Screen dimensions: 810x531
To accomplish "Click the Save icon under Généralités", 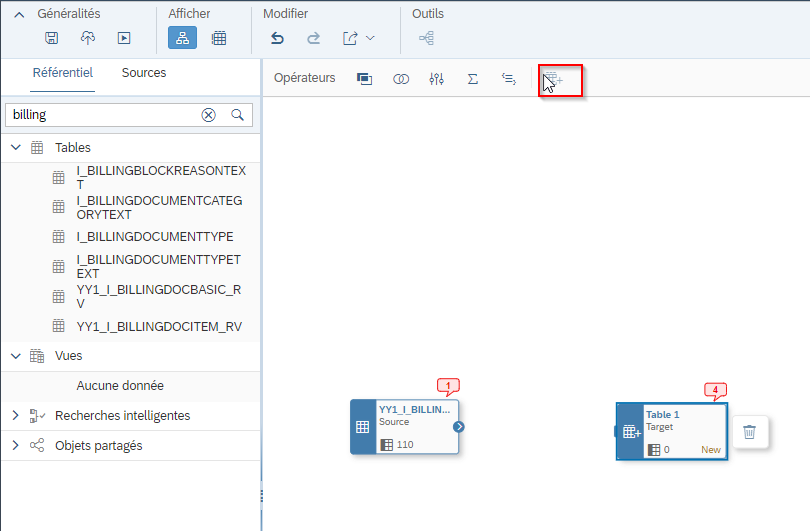I will [x=52, y=38].
